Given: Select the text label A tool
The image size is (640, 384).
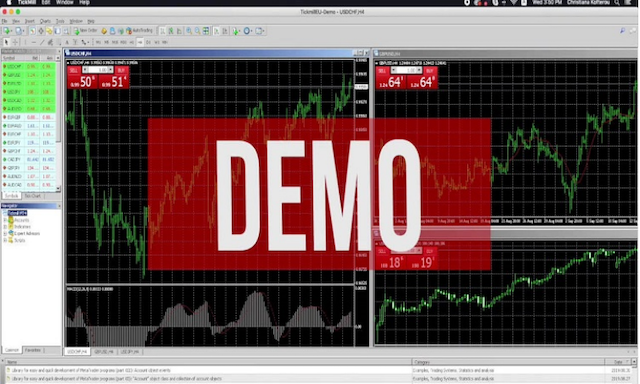Looking at the screenshot, I should [67, 42].
